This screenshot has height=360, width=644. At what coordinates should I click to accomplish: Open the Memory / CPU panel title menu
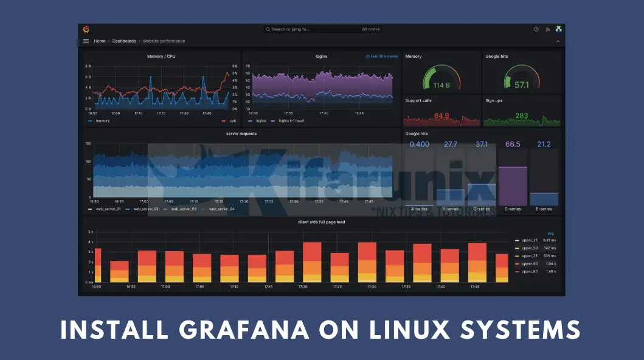tap(161, 57)
